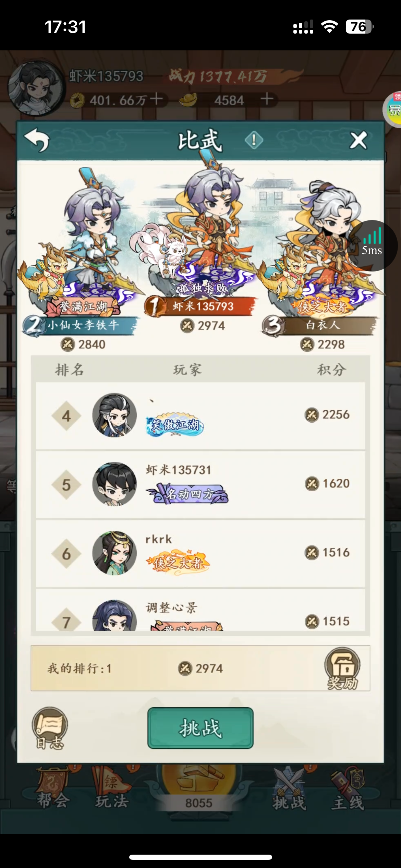Tap the back arrow icon
401x868 pixels.
tap(37, 140)
